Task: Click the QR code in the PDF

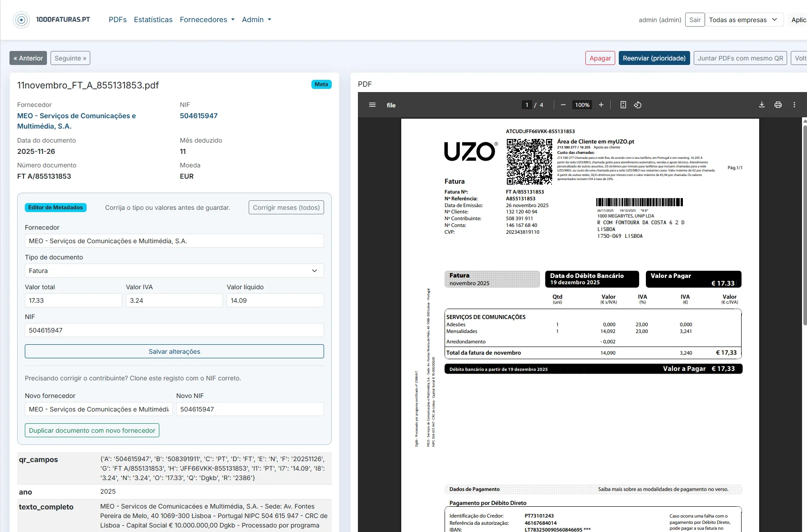Action: (x=529, y=162)
